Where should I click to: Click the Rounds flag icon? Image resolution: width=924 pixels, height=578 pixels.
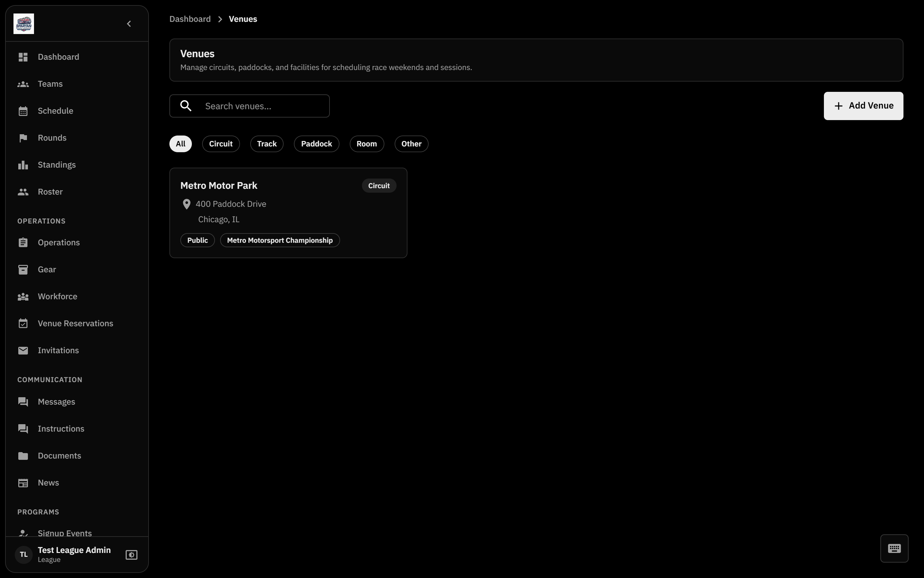point(23,138)
